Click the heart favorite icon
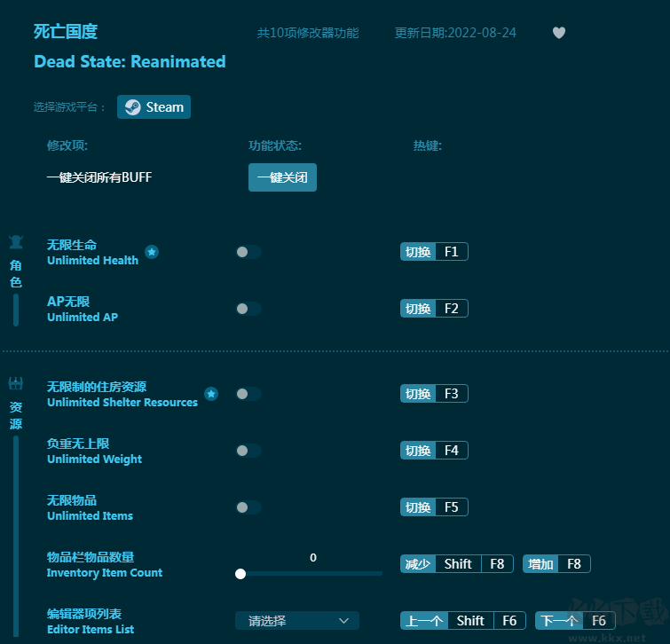Image resolution: width=670 pixels, height=644 pixels. [x=558, y=33]
